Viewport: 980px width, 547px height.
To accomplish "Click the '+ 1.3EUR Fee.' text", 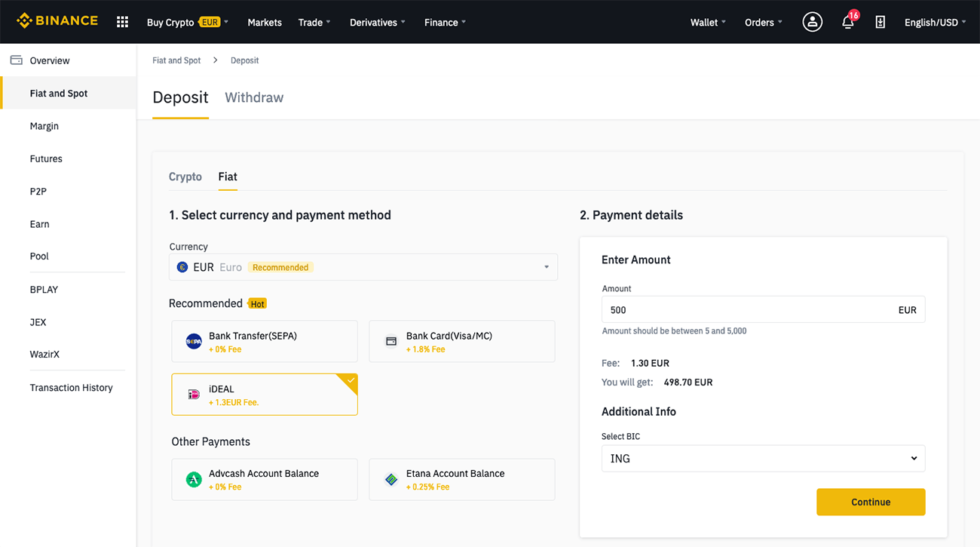I will tap(234, 403).
